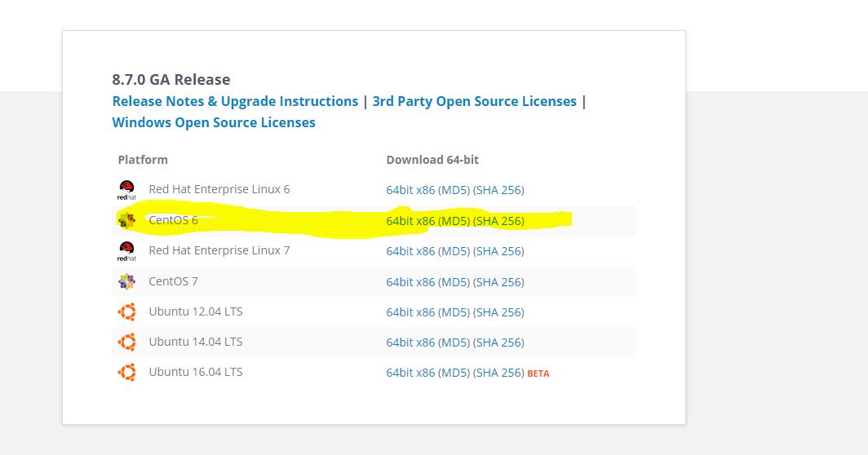This screenshot has height=455, width=868.
Task: Open SHA 256 checksum for Red Hat Enterprise Linux 7
Action: pos(498,251)
